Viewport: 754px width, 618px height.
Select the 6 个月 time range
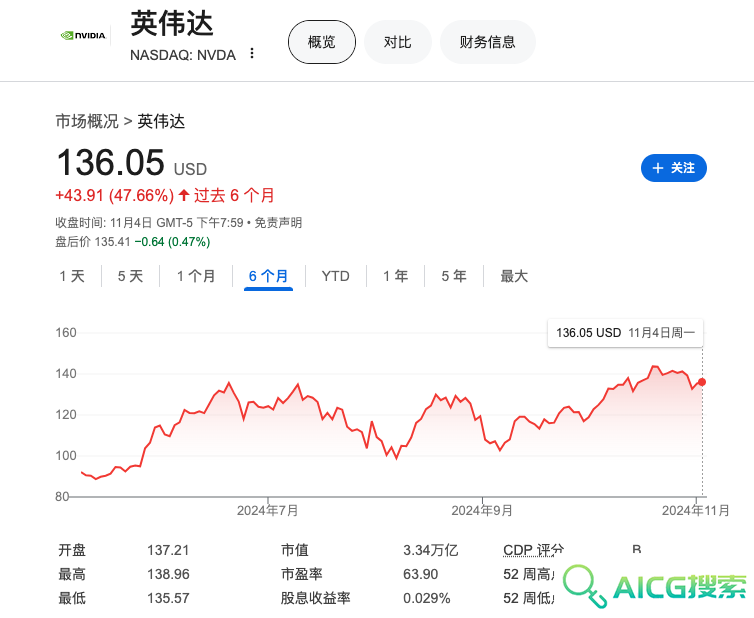click(268, 276)
